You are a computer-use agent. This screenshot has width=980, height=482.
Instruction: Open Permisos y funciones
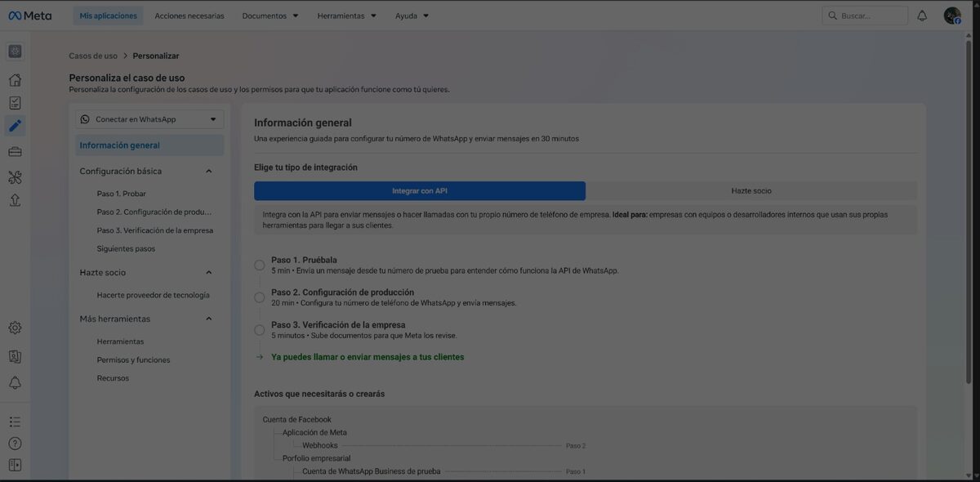point(133,359)
